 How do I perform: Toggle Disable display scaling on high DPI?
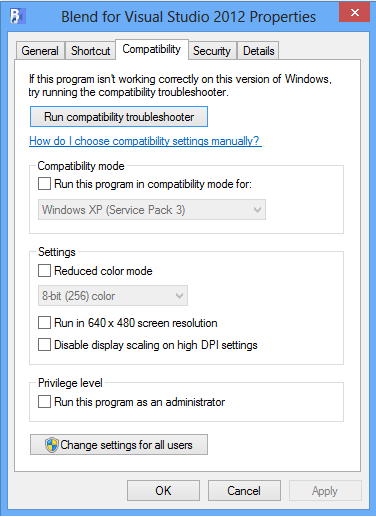44,345
